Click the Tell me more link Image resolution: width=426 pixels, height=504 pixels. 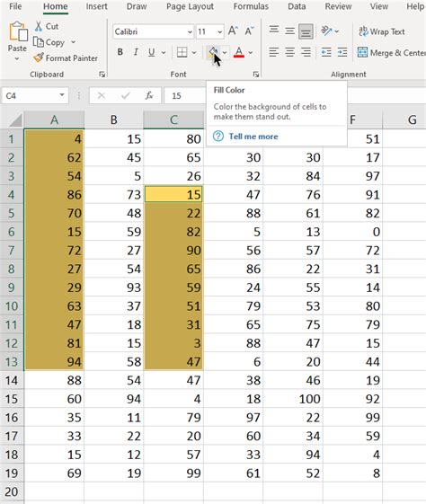coord(253,137)
